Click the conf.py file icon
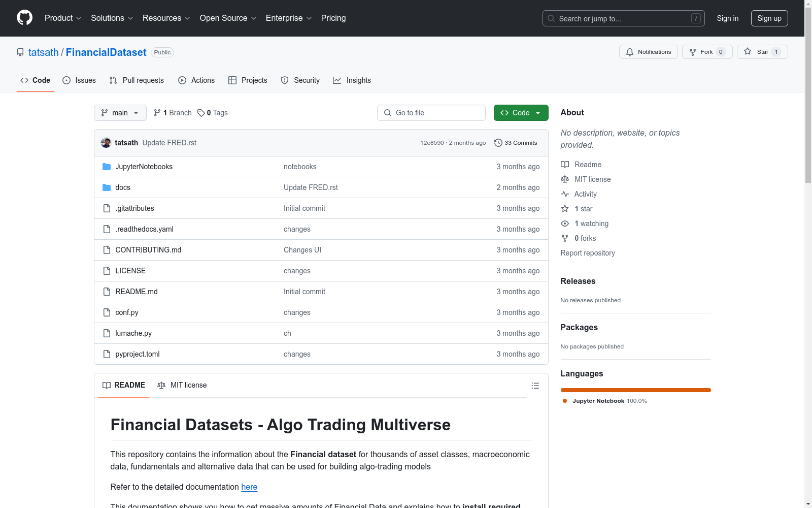The image size is (812, 508). pyautogui.click(x=107, y=312)
